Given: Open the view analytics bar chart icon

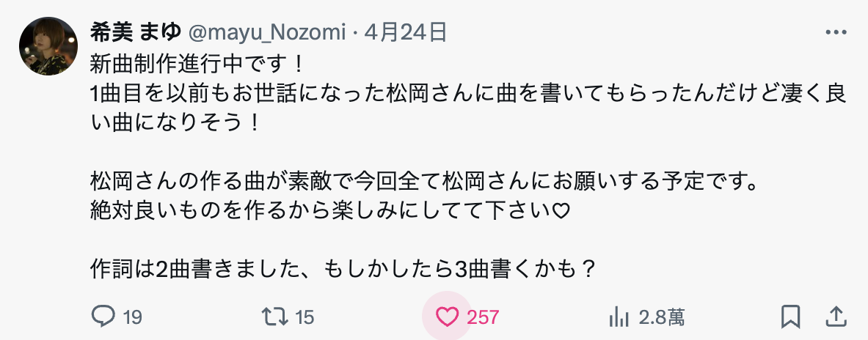Looking at the screenshot, I should (x=619, y=317).
